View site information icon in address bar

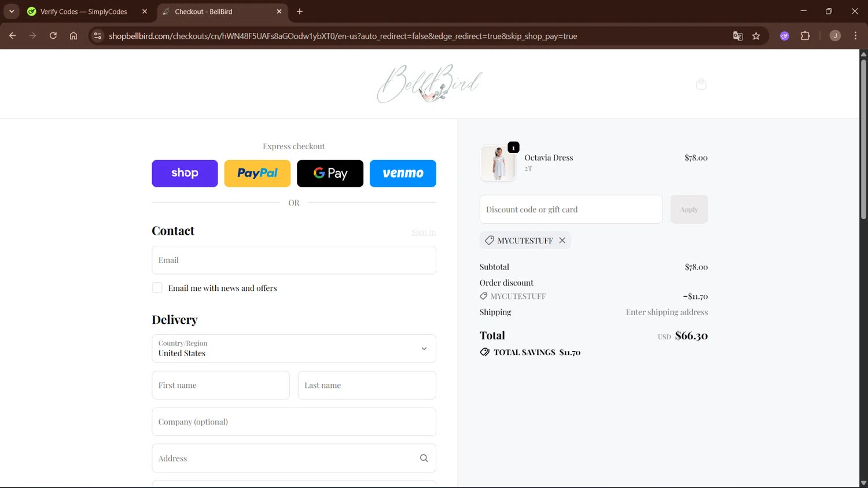tap(97, 36)
